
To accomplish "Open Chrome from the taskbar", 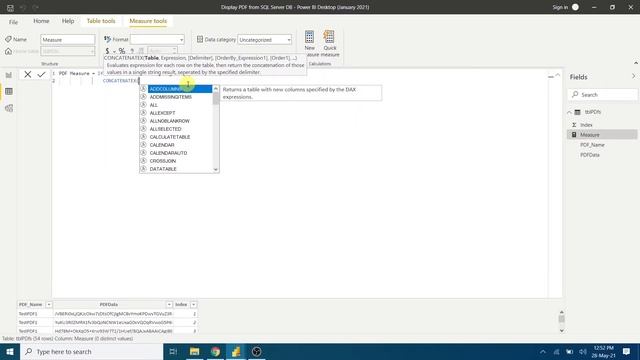I will click(x=215, y=351).
